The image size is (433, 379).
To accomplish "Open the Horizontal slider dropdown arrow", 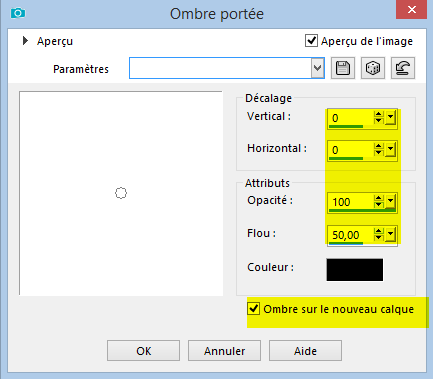I will (x=390, y=150).
